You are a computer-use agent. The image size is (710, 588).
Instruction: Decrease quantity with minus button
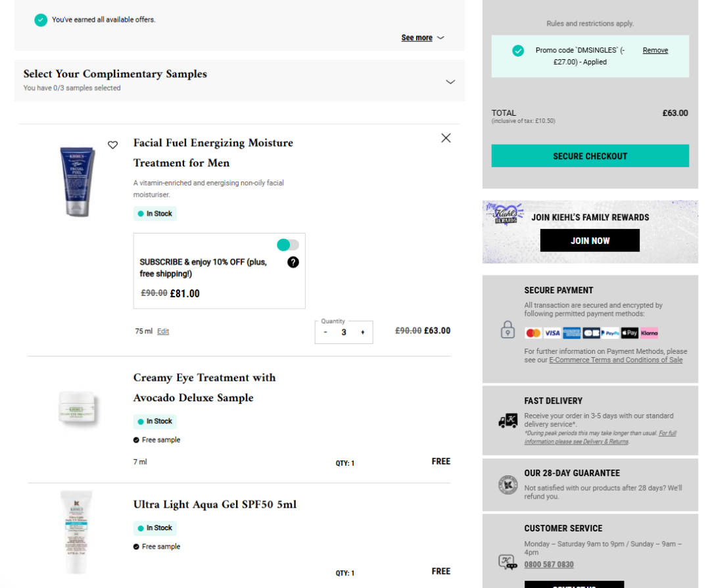[325, 333]
